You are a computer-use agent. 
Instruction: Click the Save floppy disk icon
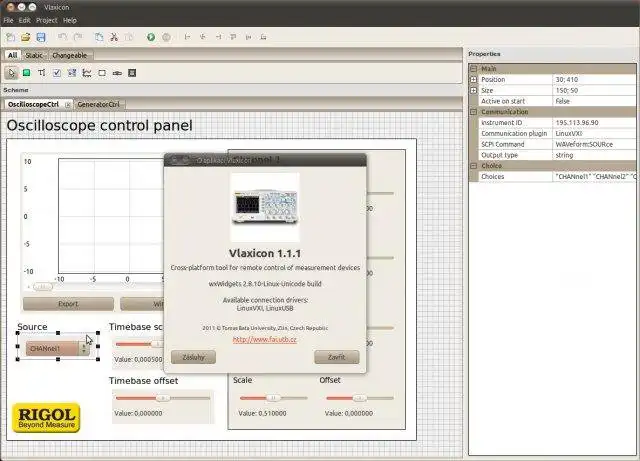coord(41,37)
